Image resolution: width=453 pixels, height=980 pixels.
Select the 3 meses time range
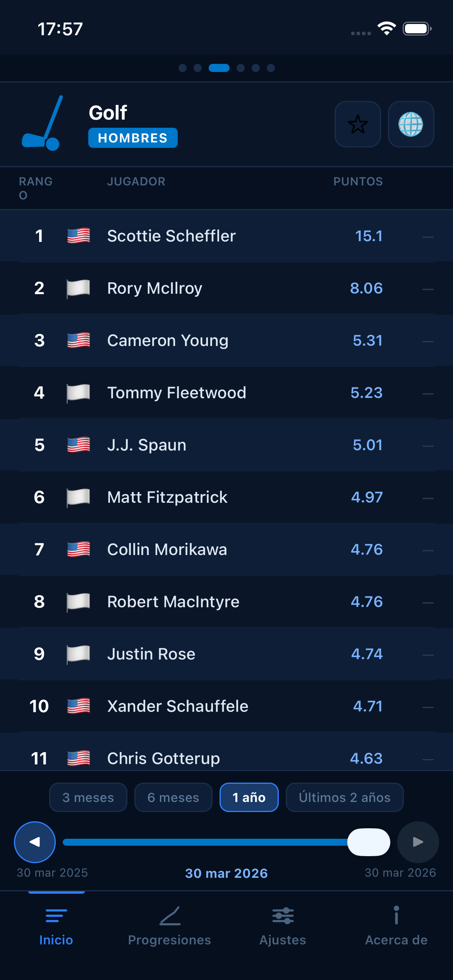88,797
